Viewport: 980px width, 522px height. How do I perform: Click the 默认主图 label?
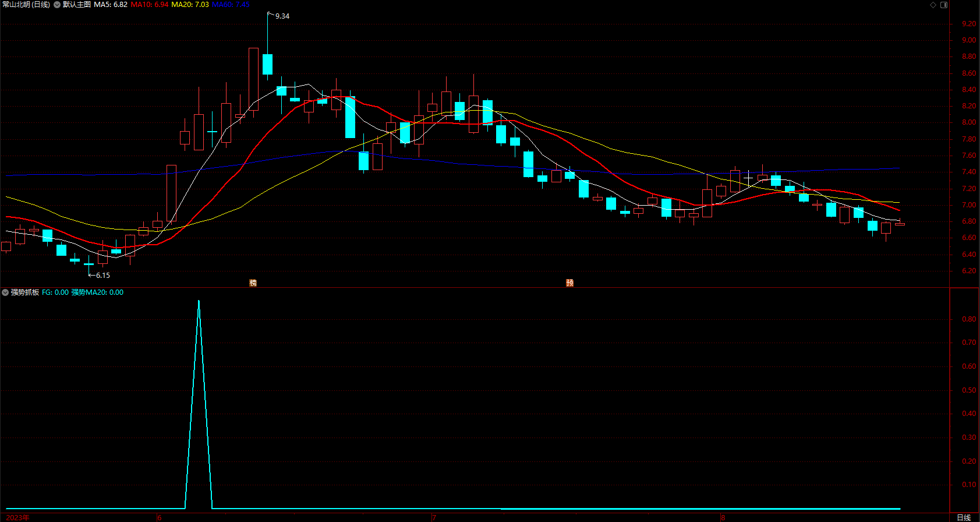click(77, 5)
